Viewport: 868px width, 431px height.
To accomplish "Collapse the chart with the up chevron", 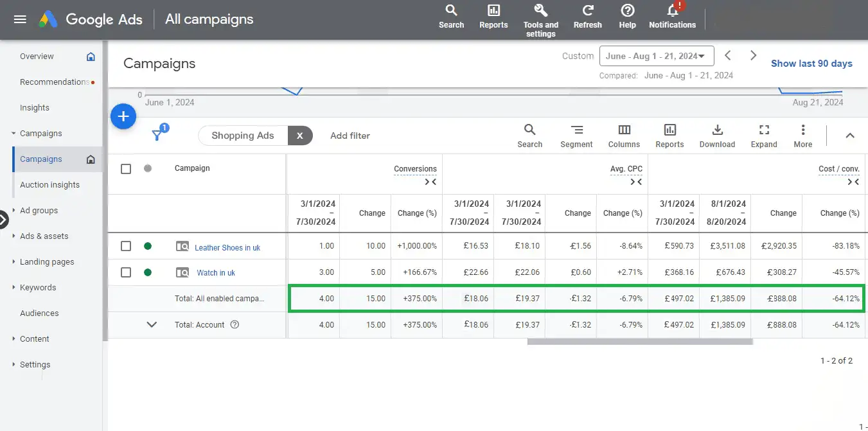I will pos(849,136).
